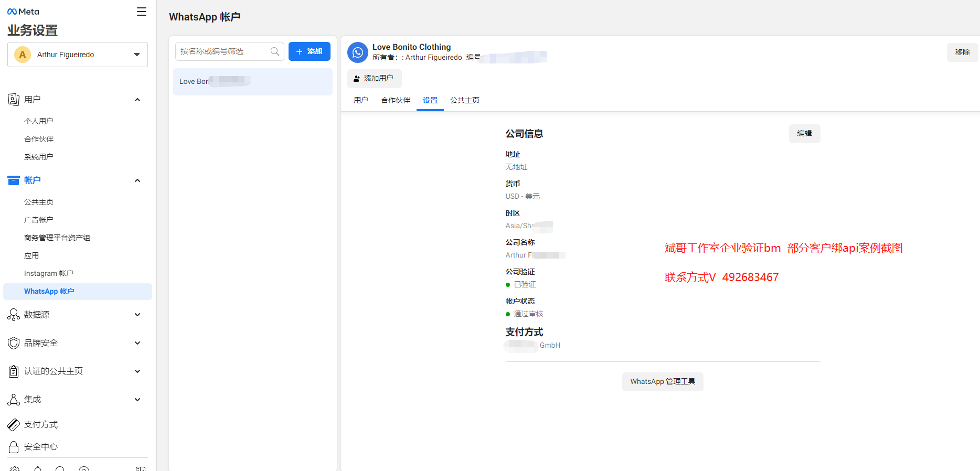Open 系统用户 in the sidebar

pyautogui.click(x=39, y=157)
